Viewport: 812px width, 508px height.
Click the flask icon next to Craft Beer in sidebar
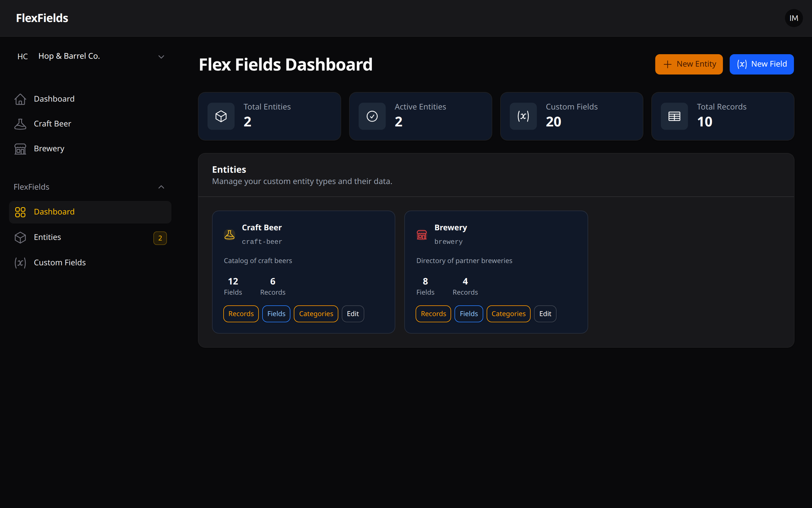[20, 124]
